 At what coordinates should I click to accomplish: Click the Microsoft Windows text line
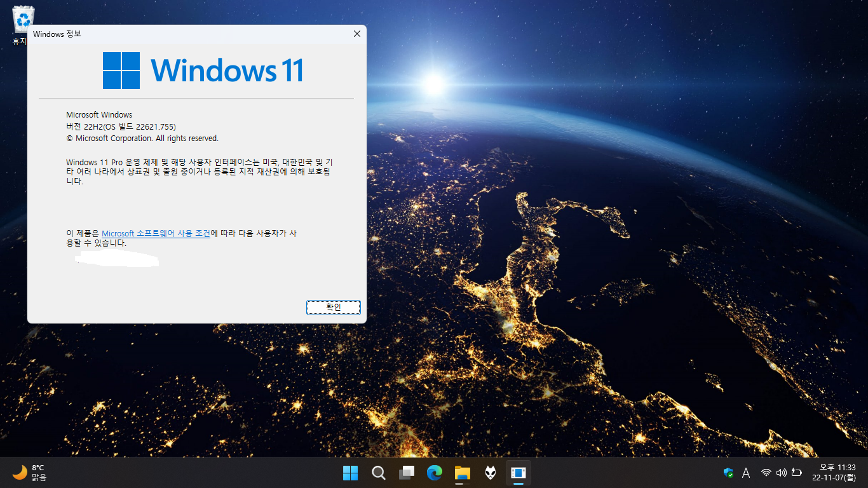99,115
